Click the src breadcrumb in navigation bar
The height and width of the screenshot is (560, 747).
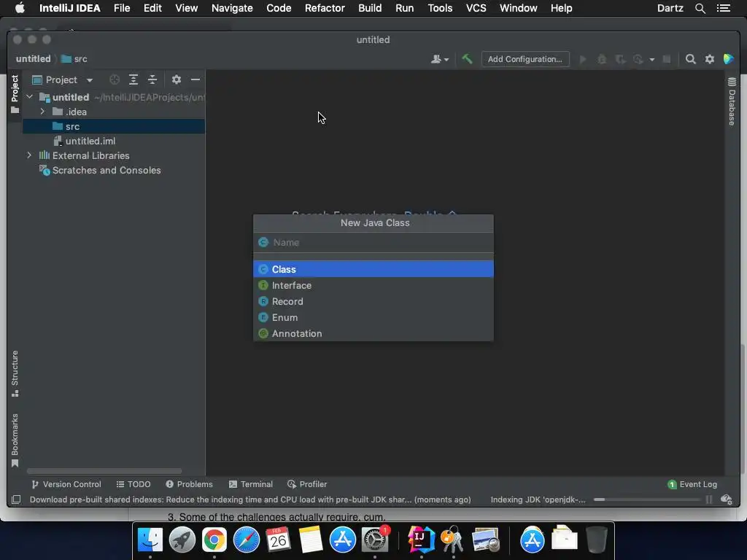pyautogui.click(x=75, y=58)
